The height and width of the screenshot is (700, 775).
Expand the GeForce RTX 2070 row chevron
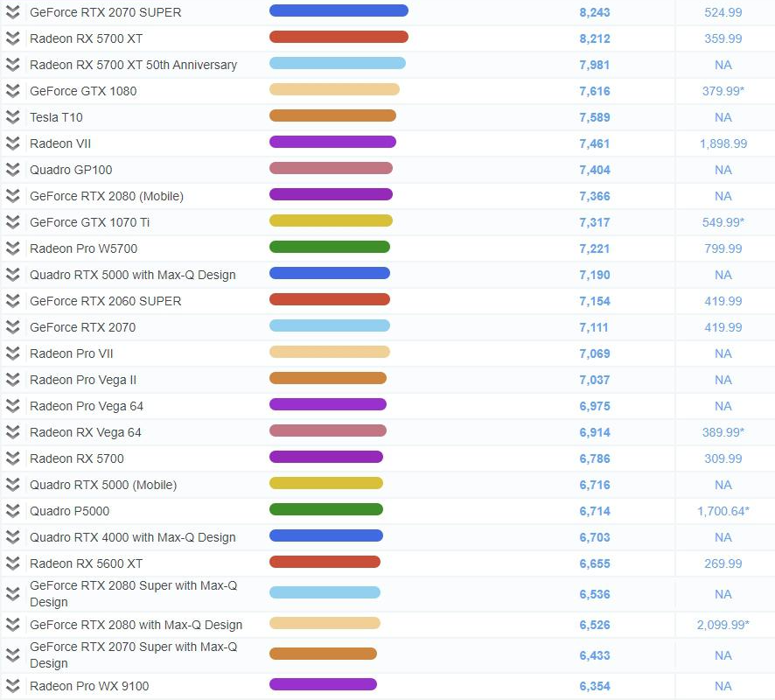click(x=12, y=326)
